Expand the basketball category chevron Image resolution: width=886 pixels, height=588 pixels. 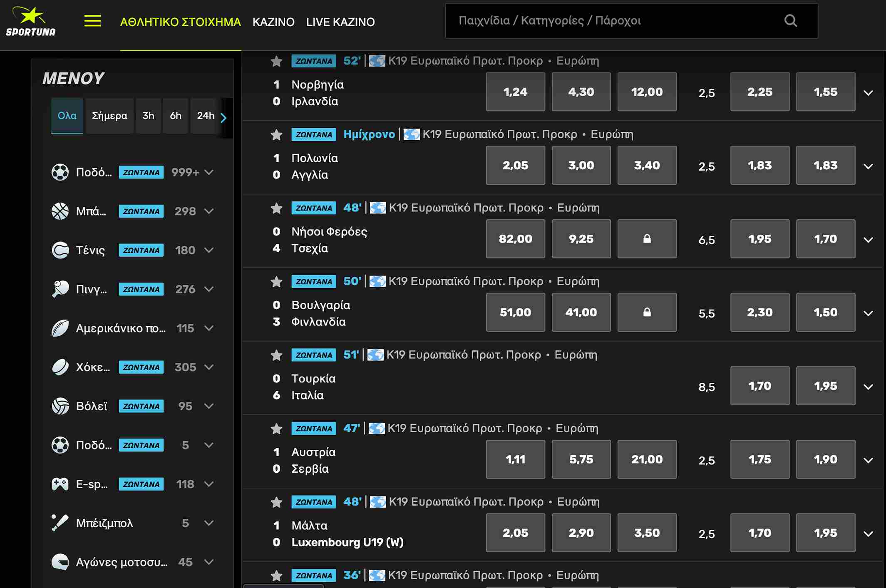tap(209, 211)
